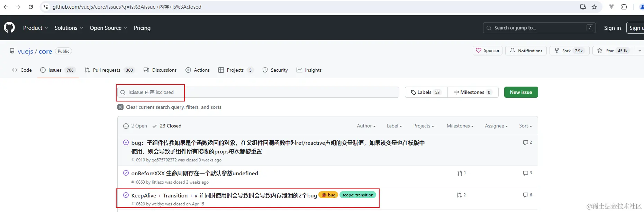644x212 pixels.
Task: Expand the Star button dropdown arrow
Action: click(x=640, y=51)
